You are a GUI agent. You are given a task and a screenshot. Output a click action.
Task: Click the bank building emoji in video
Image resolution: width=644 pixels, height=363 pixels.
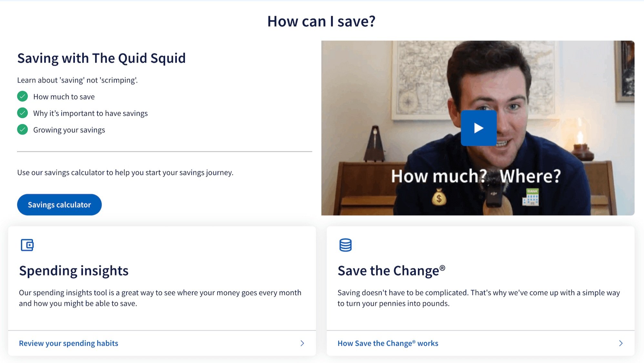coord(530,197)
